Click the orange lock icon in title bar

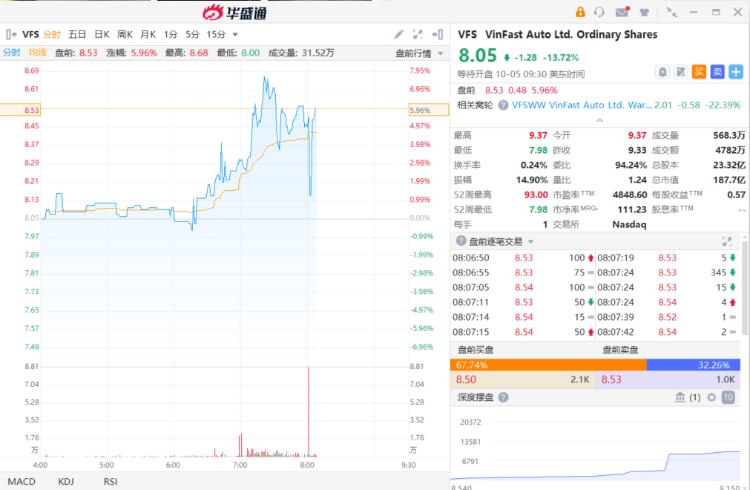point(580,12)
